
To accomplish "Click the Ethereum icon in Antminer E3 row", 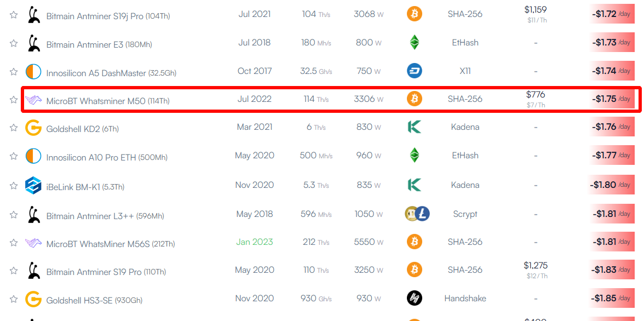I will tap(415, 42).
